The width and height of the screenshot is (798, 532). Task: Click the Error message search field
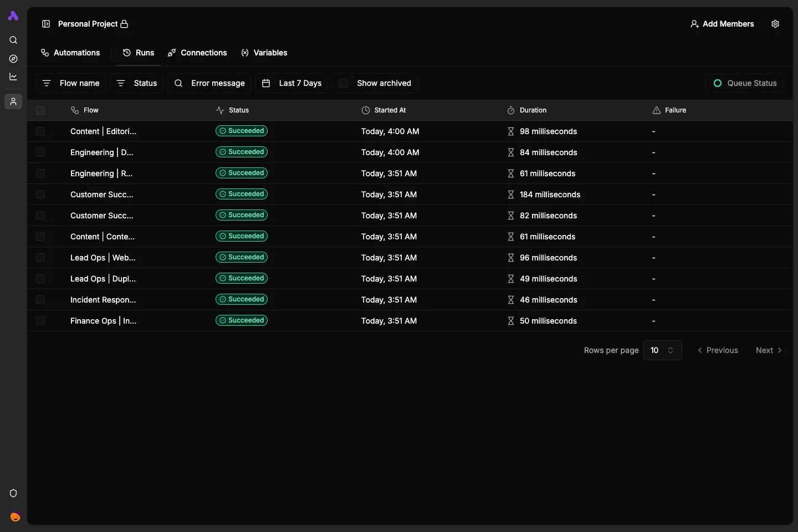click(209, 83)
